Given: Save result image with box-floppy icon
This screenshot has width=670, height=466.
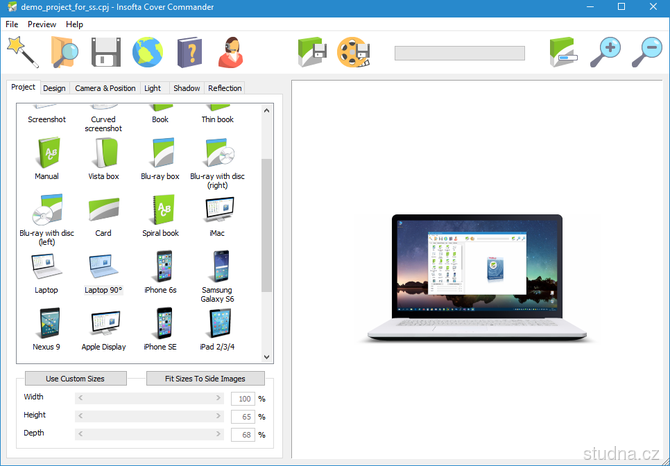Looking at the screenshot, I should (312, 52).
